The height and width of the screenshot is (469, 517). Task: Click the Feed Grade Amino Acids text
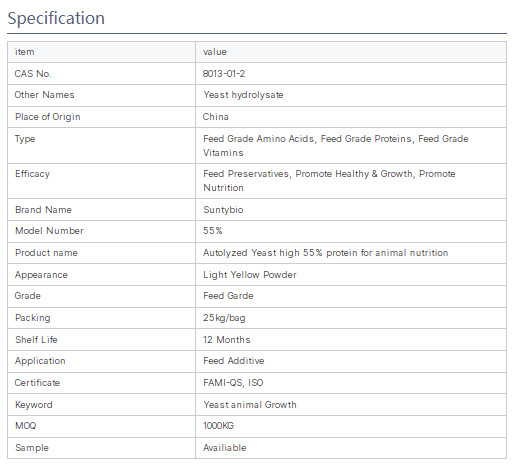[x=259, y=139]
